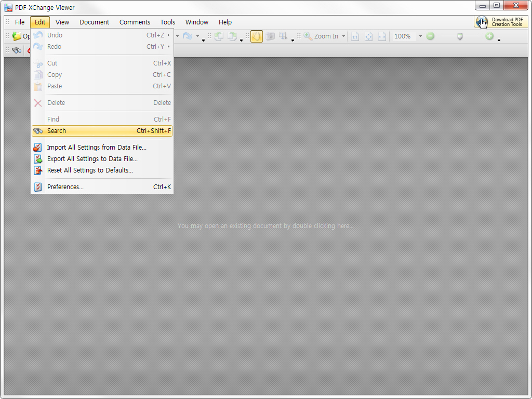Open the Zoom In tool dropdown arrow
Image resolution: width=532 pixels, height=399 pixels.
pyautogui.click(x=343, y=36)
